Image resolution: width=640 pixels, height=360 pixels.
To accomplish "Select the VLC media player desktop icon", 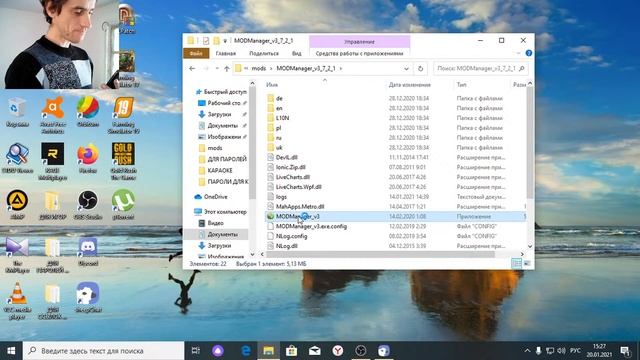I will click(17, 300).
